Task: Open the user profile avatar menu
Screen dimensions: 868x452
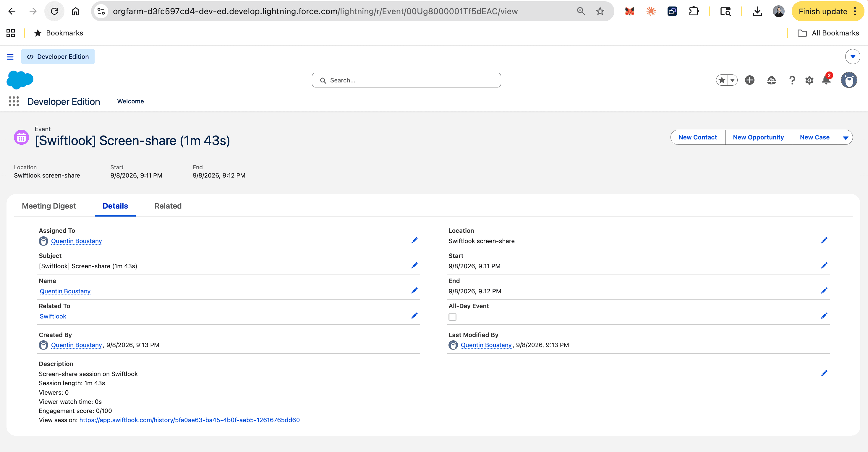Action: [849, 80]
